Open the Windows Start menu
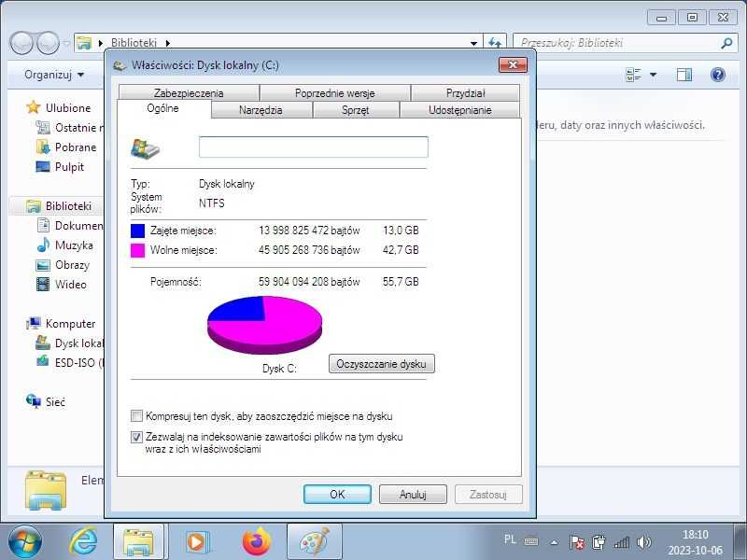 coord(25,542)
